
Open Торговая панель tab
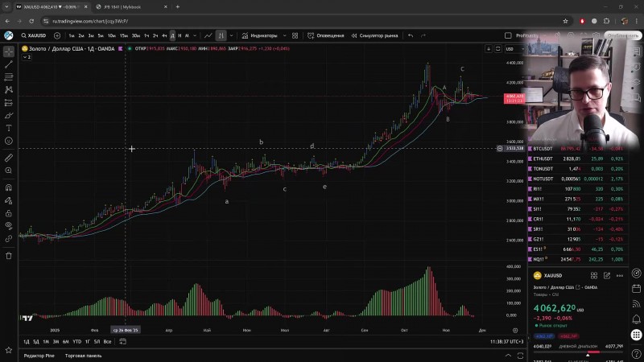click(x=84, y=356)
